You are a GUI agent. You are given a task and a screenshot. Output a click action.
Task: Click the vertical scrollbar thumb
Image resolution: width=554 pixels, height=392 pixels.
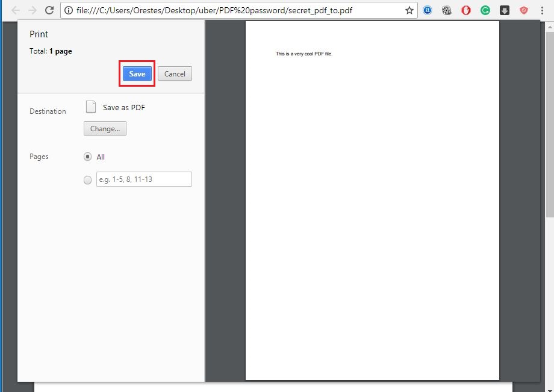click(x=550, y=124)
